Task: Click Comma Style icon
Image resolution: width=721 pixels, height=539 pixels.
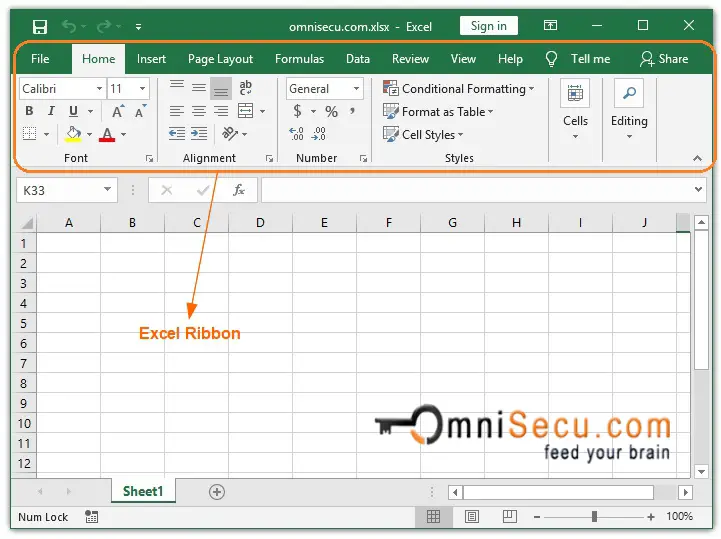Action: 352,111
